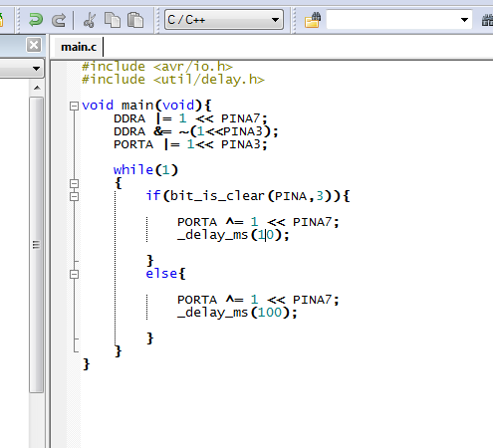Screen dimensions: 493x448
Task: Collapse the else block fold marker
Action: [74, 274]
